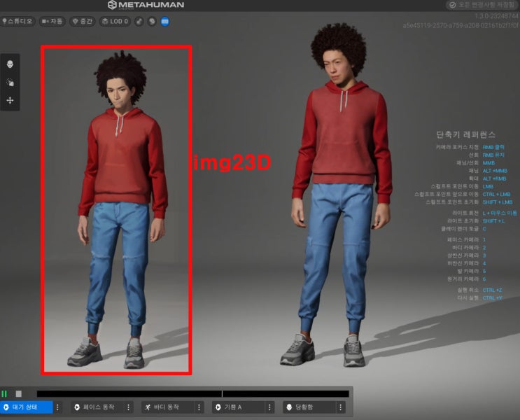Open the 자동 camera mode selector
Image resolution: width=520 pixels, height=420 pixels.
pyautogui.click(x=52, y=21)
